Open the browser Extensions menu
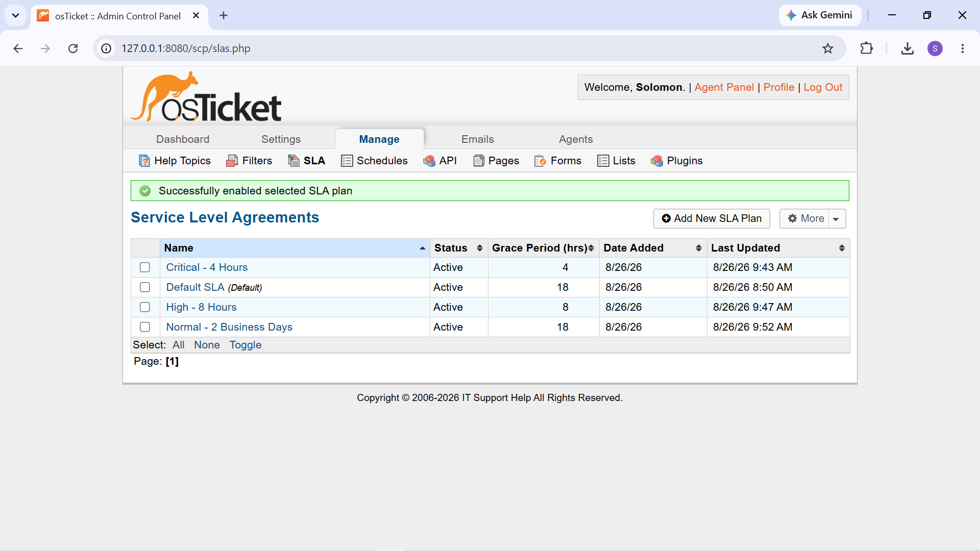The height and width of the screenshot is (551, 980). click(866, 48)
